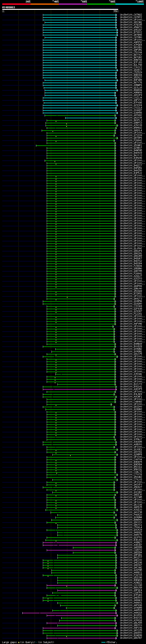This screenshot has width=146, height=644.
Task: Select label UniRef100_B4MBU9
Action: click(x=131, y=344)
